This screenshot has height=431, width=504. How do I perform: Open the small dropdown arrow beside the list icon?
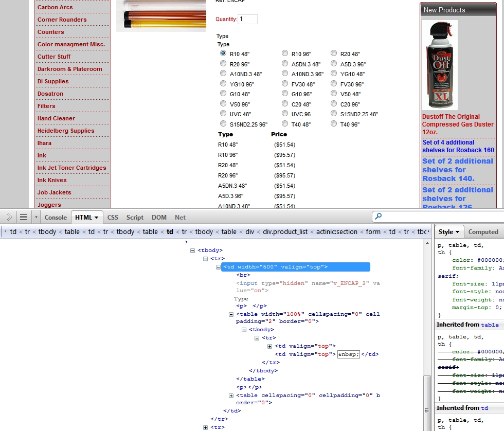pyautogui.click(x=35, y=217)
